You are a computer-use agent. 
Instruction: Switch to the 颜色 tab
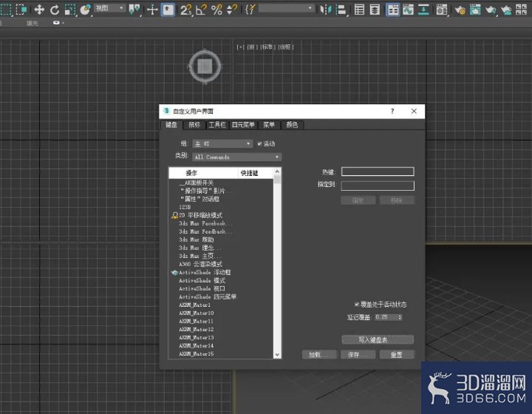click(x=292, y=125)
